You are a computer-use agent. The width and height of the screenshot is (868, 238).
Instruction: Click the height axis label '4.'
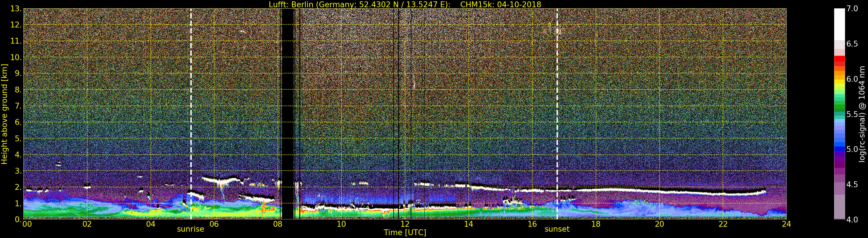tap(18, 155)
